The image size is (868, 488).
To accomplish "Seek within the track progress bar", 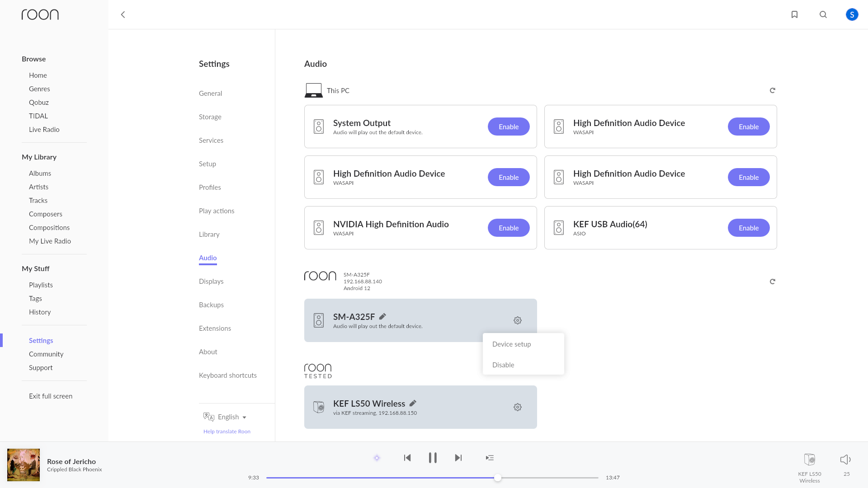I will click(432, 478).
